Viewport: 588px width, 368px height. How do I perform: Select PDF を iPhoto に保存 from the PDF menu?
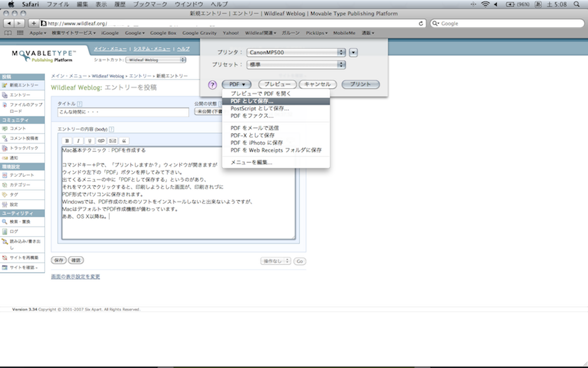point(276,142)
